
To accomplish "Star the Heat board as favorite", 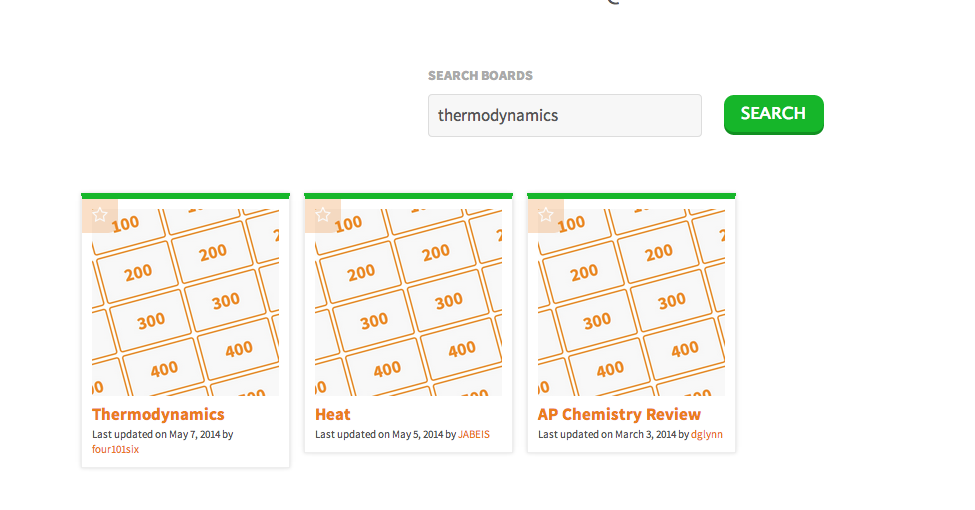I will click(323, 215).
